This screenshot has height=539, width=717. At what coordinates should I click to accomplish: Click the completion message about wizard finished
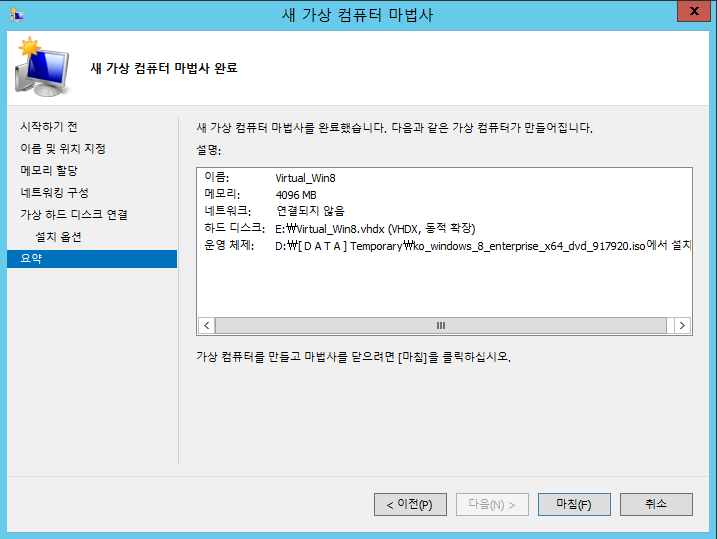pos(395,128)
